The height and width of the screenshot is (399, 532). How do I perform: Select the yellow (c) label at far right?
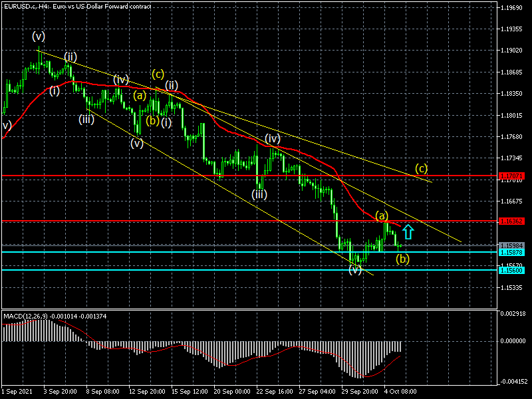point(421,168)
